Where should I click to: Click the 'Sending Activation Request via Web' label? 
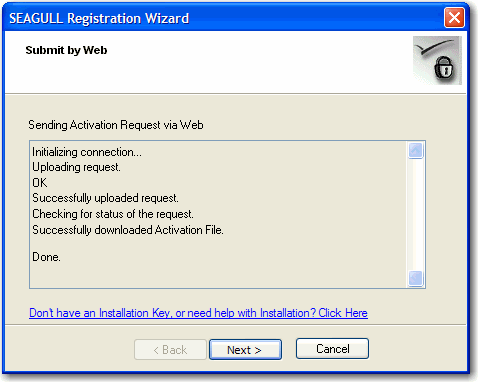coord(116,125)
